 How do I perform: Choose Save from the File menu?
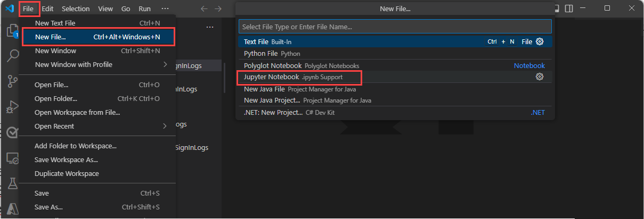(97, 193)
